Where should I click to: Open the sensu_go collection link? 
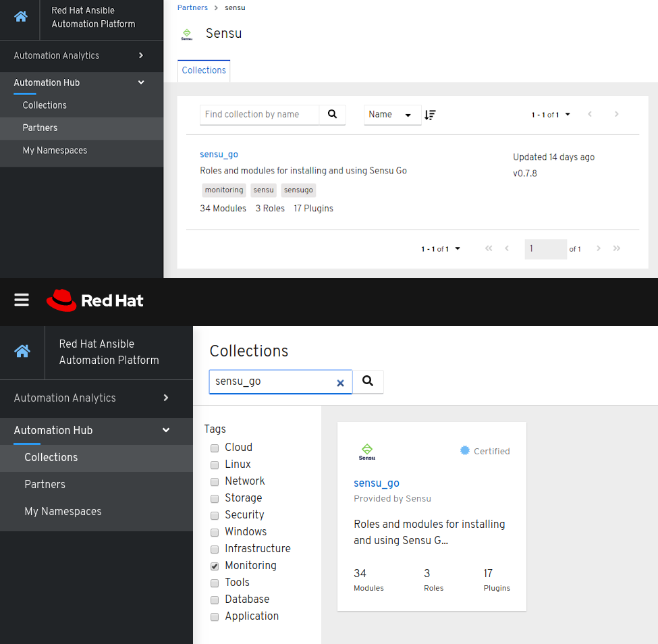click(219, 155)
